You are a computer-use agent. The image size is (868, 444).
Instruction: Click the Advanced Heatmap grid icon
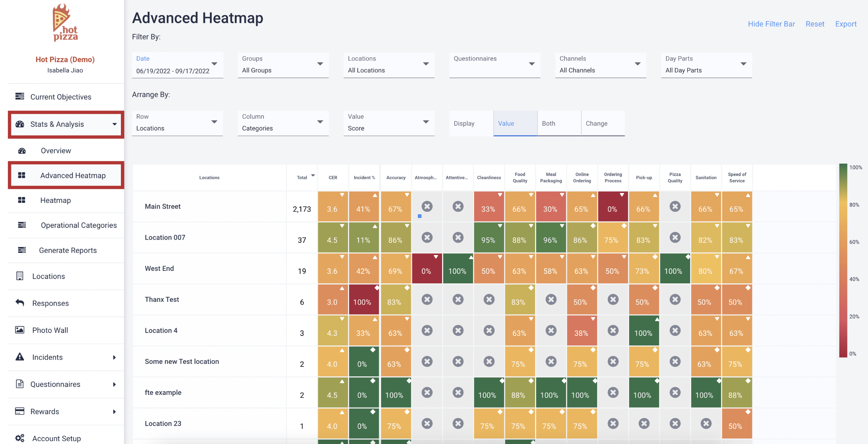(x=22, y=175)
